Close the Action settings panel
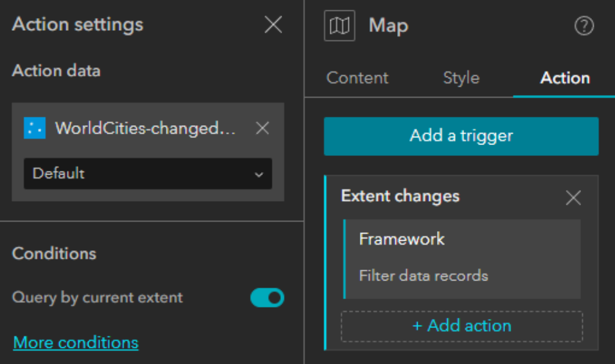This screenshot has width=615, height=364. pos(273,25)
